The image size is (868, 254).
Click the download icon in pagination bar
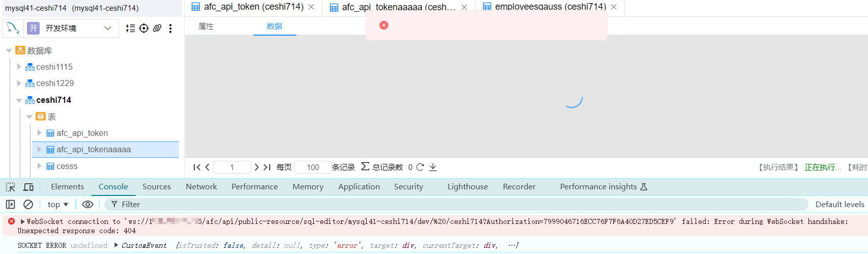(433, 167)
